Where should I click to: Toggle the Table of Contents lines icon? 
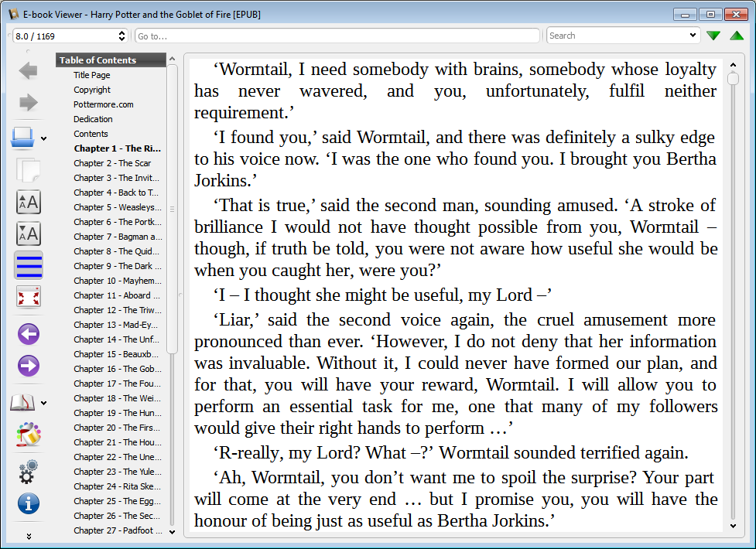29,265
